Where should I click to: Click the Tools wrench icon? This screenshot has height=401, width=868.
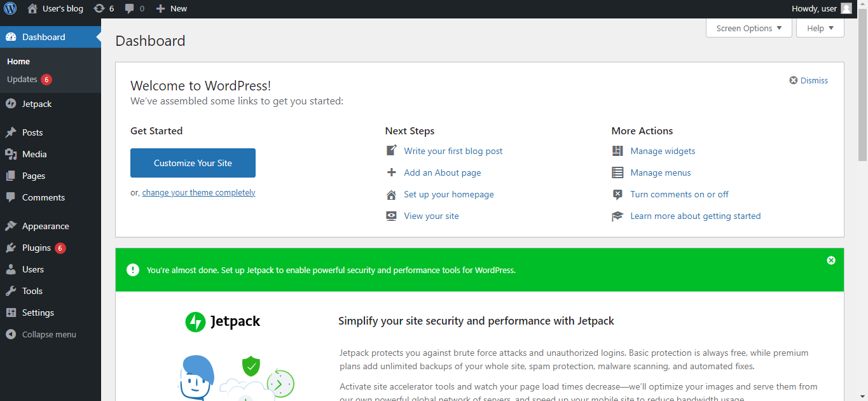coord(11,291)
